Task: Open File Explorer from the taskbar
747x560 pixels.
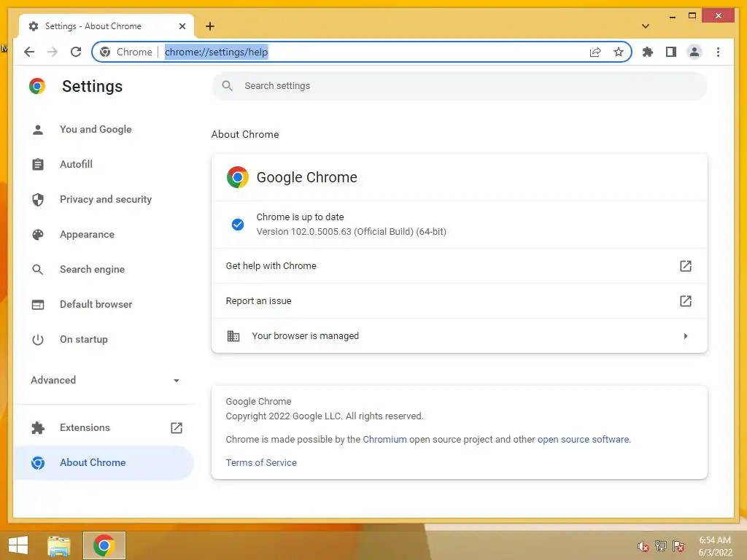Action: [59, 545]
